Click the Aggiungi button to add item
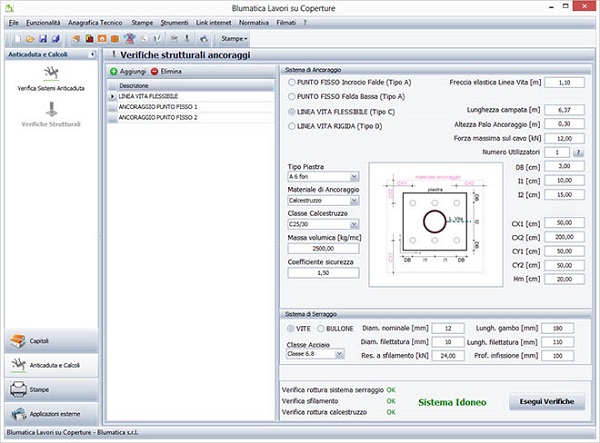Image resolution: width=600 pixels, height=443 pixels. click(128, 72)
